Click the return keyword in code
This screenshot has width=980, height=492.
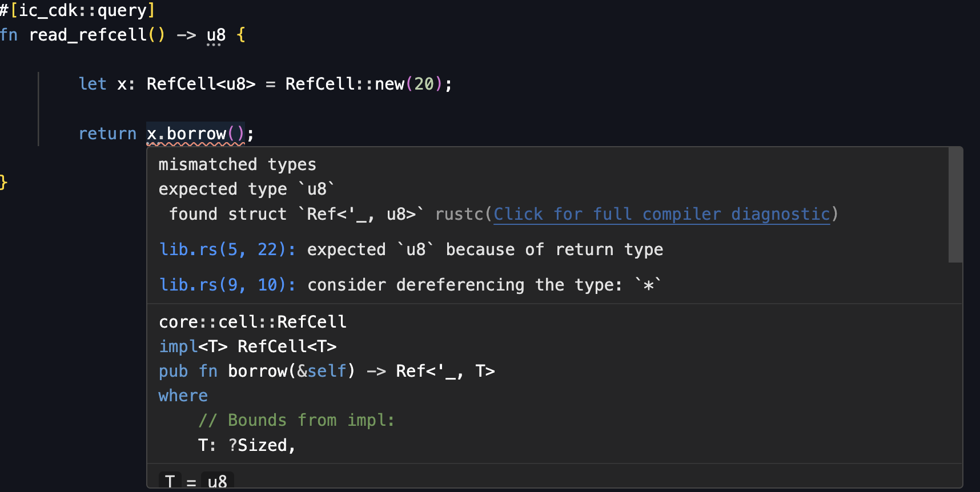point(107,133)
